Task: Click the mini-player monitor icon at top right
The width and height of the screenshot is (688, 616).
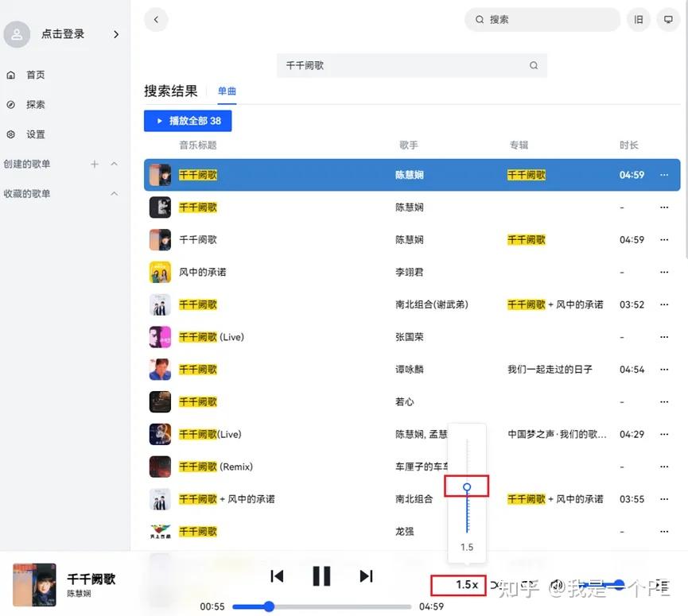Action: [x=668, y=19]
